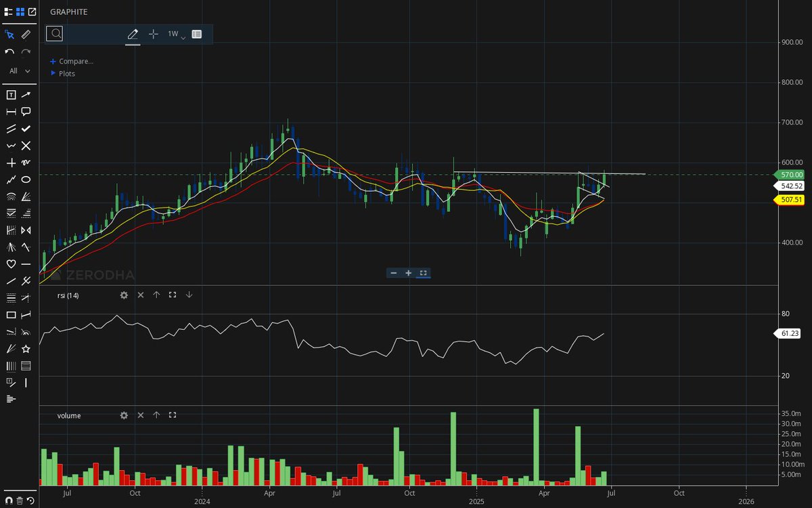Viewport: 812px width, 508px height.
Task: Toggle full screen chart button
Action: tap(423, 273)
